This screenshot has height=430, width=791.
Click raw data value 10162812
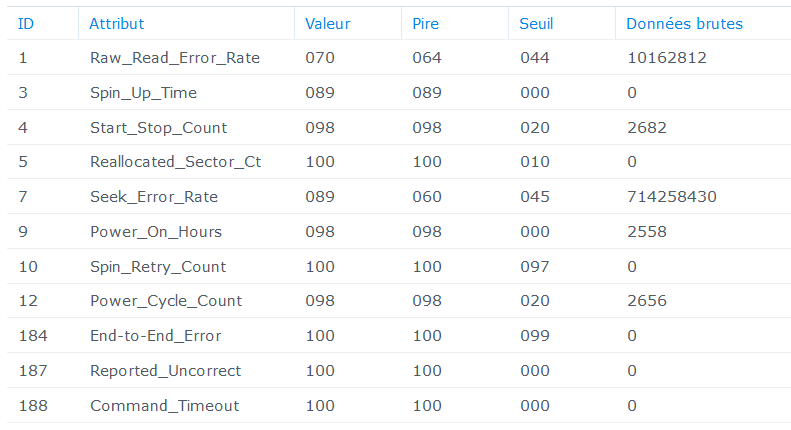pos(667,58)
